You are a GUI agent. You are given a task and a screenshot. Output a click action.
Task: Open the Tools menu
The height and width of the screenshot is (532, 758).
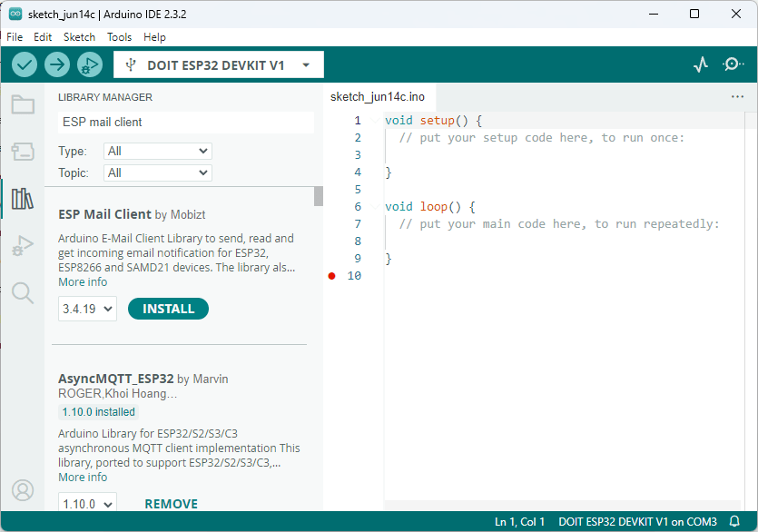[119, 37]
